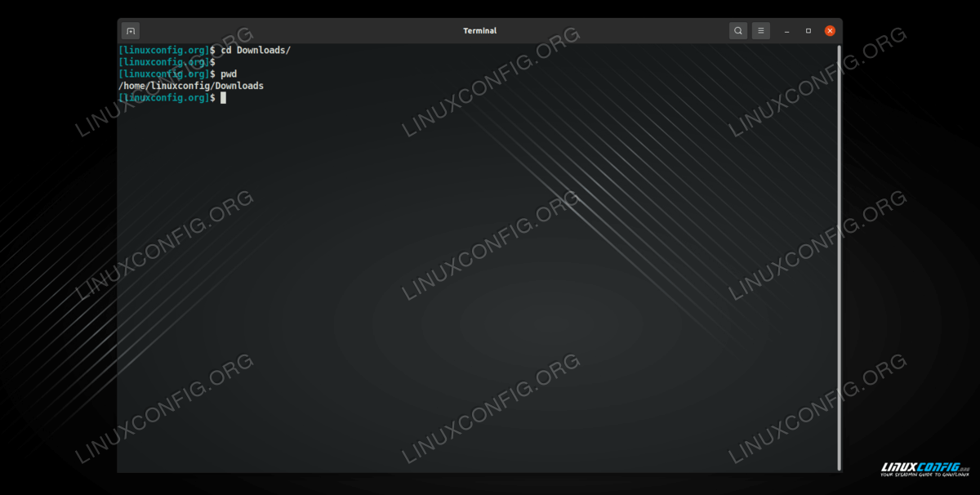The width and height of the screenshot is (980, 495).
Task: Click the 'pwd' command text
Action: pyautogui.click(x=229, y=74)
